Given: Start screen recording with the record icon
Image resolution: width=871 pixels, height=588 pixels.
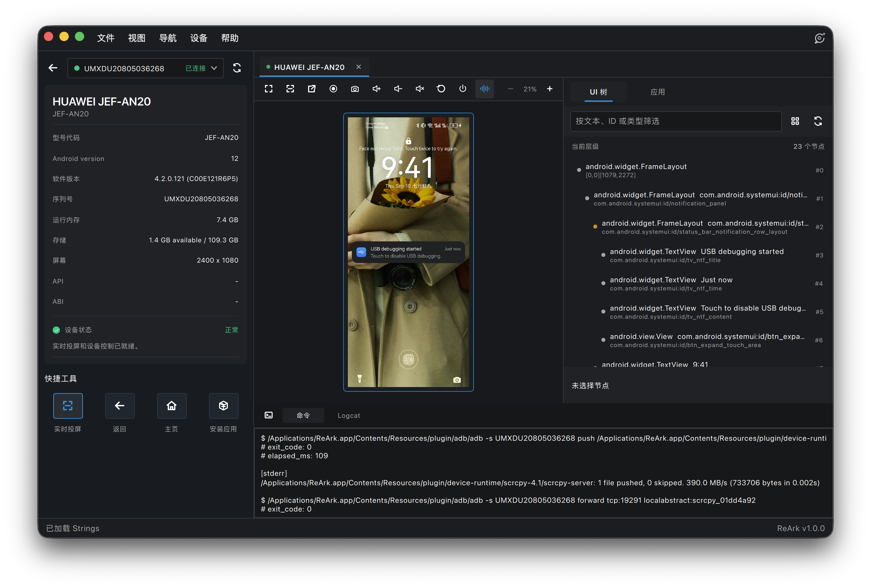Looking at the screenshot, I should [x=333, y=89].
